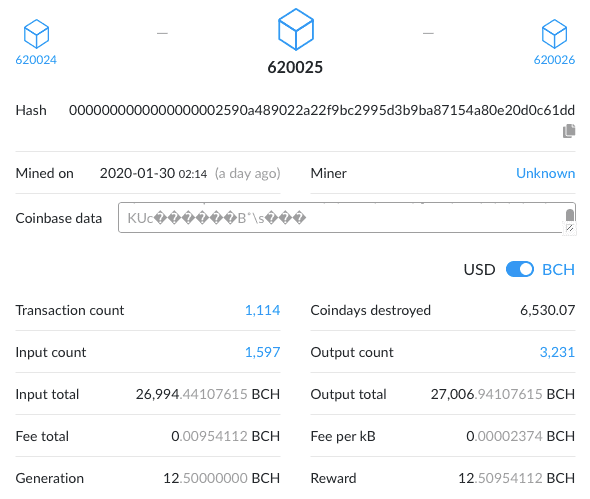Click the Reward value 12.50954112 BCH

(x=516, y=478)
